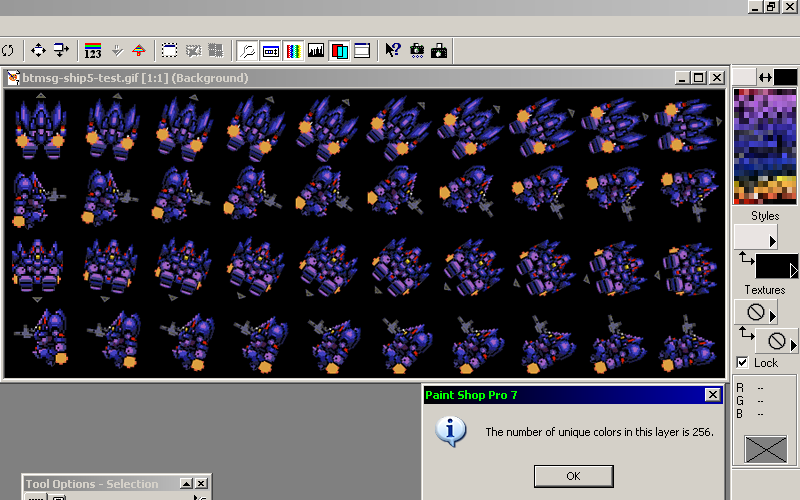
Task: Click the 'Textures' label in color palette
Action: (x=765, y=290)
